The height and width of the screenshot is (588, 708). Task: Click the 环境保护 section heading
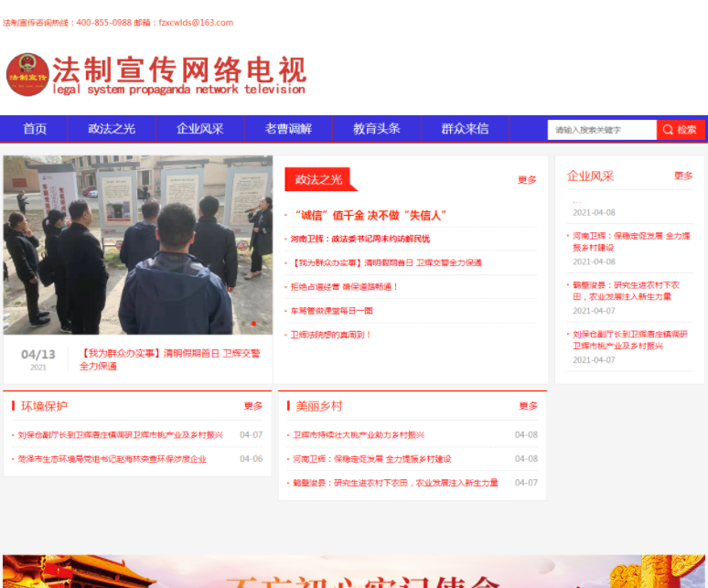click(x=44, y=406)
